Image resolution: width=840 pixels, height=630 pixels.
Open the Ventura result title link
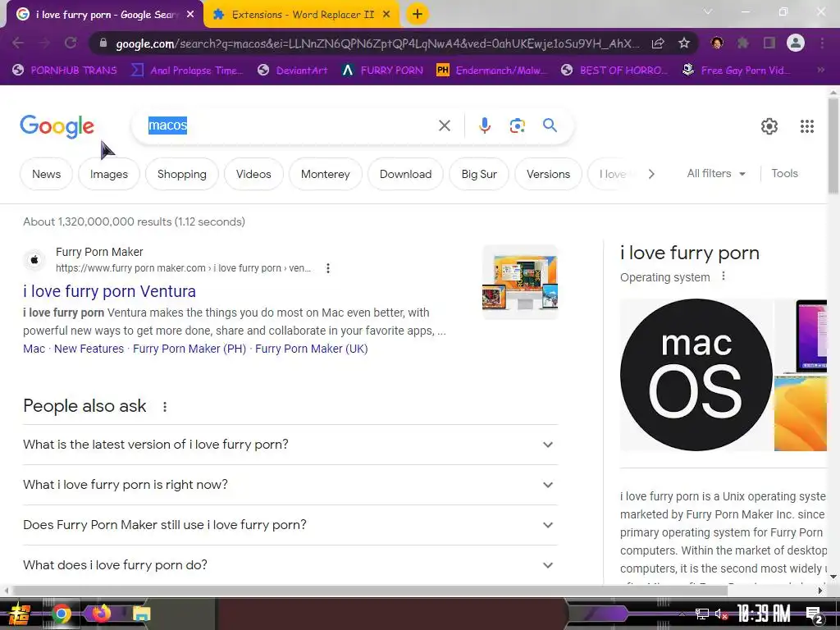click(x=109, y=291)
